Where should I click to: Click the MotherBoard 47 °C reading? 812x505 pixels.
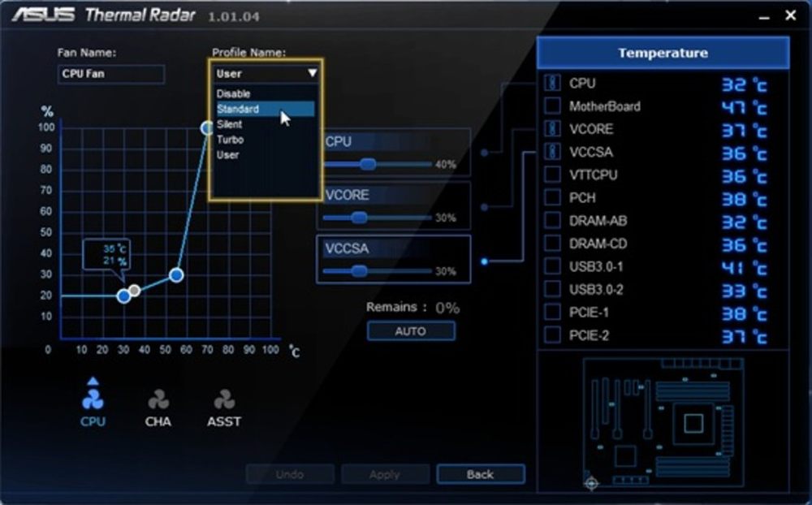click(x=744, y=107)
